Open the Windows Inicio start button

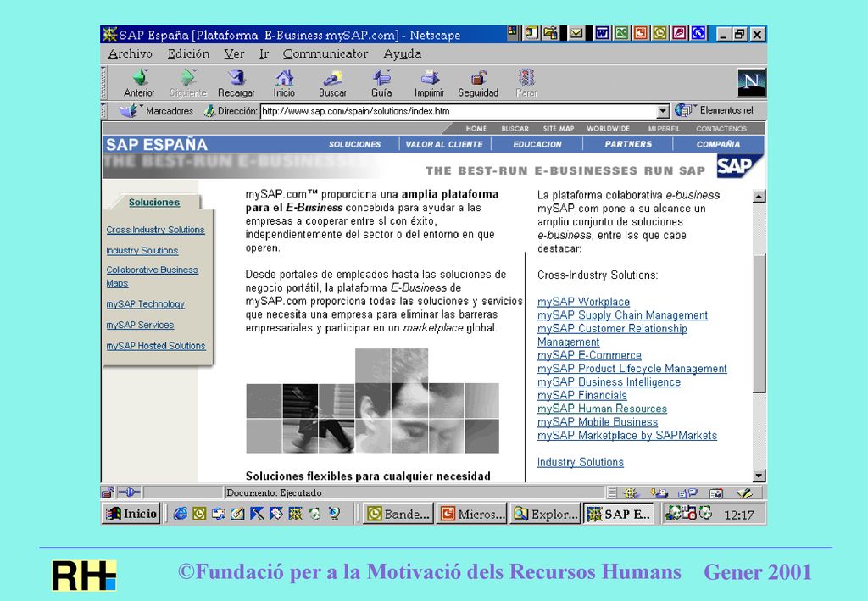click(131, 514)
